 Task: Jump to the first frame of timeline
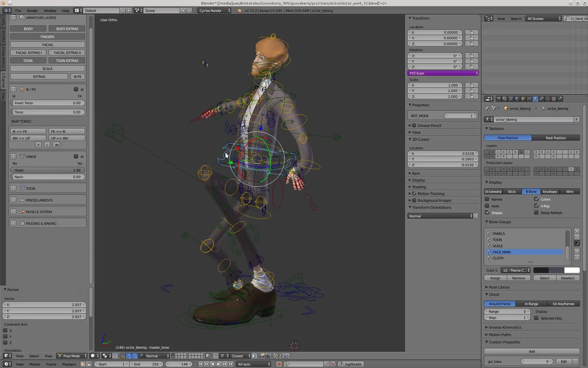tap(200, 364)
